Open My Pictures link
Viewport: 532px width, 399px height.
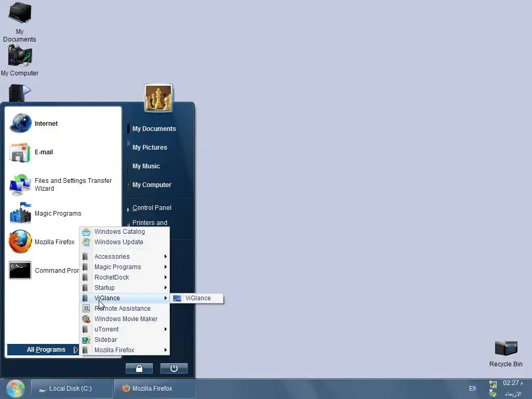click(150, 147)
